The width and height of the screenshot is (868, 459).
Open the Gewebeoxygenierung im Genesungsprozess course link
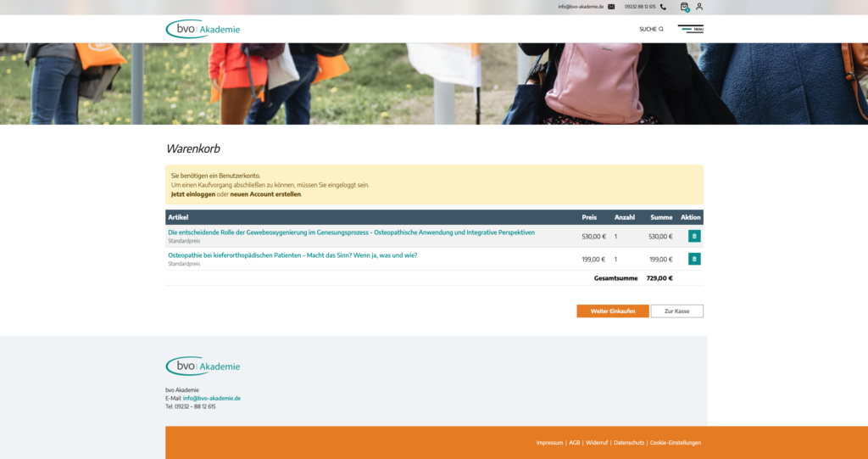click(352, 232)
